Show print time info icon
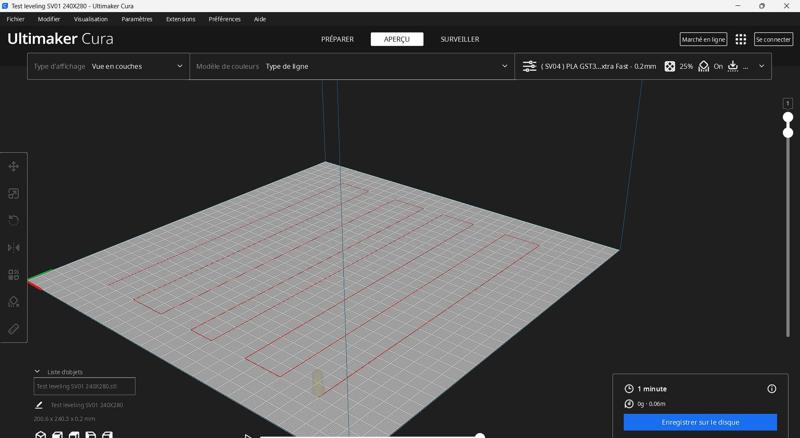 click(771, 389)
